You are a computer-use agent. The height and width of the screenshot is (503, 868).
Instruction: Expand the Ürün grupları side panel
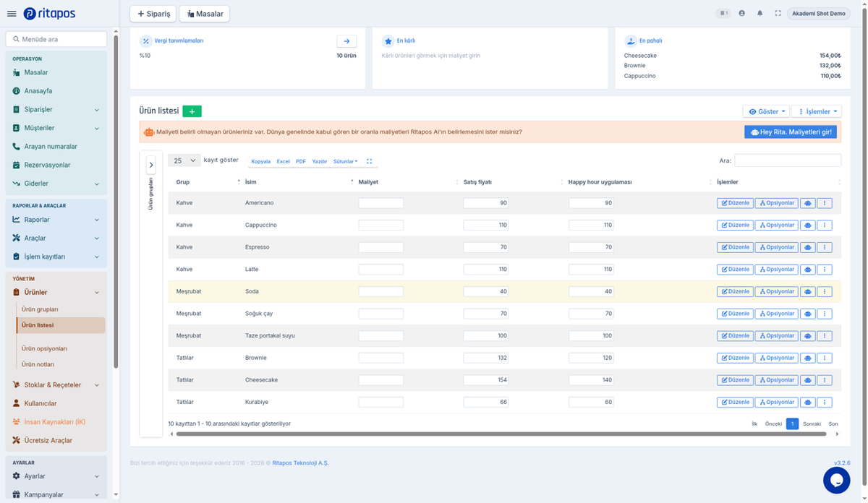(x=151, y=165)
